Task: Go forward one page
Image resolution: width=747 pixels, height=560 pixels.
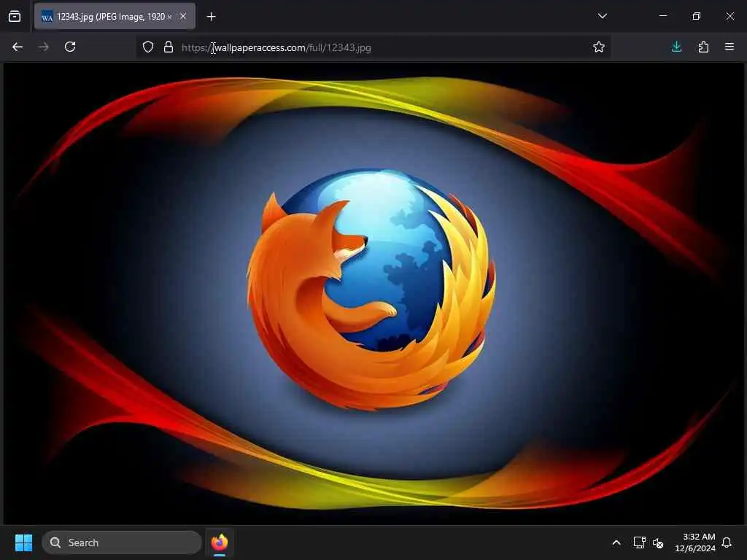Action: [x=44, y=47]
